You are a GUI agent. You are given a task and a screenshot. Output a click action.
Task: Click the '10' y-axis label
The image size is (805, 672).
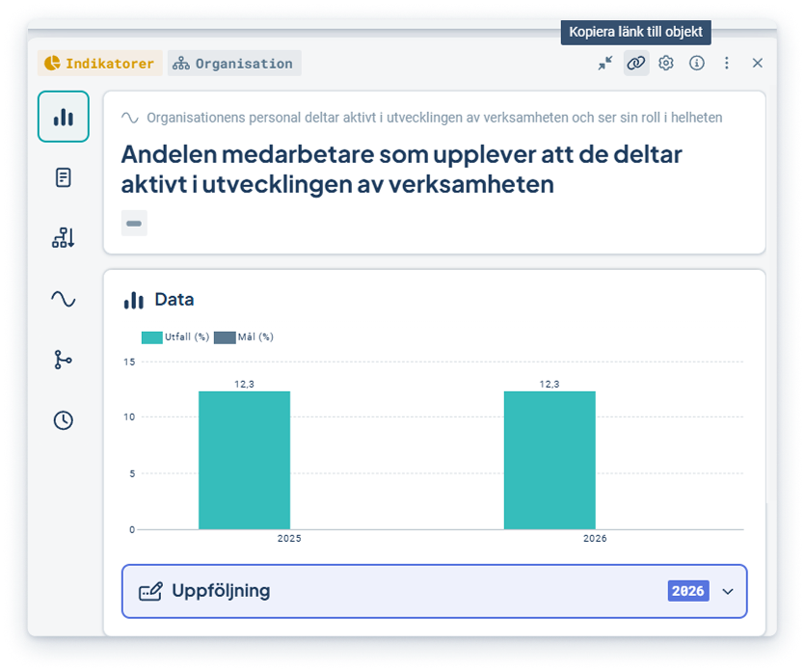(x=129, y=417)
